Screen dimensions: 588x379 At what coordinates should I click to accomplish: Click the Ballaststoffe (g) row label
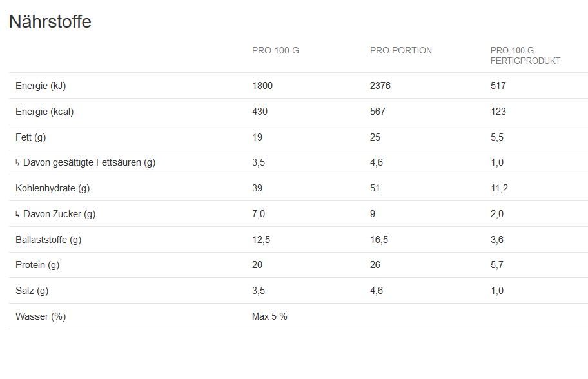(x=48, y=240)
